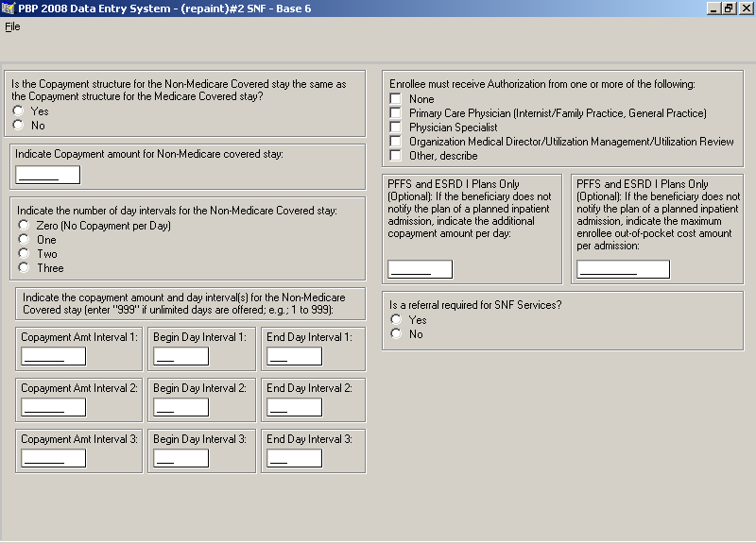This screenshot has height=544, width=756.
Task: Check Physician Specialist authorization checkbox
Action: click(395, 127)
